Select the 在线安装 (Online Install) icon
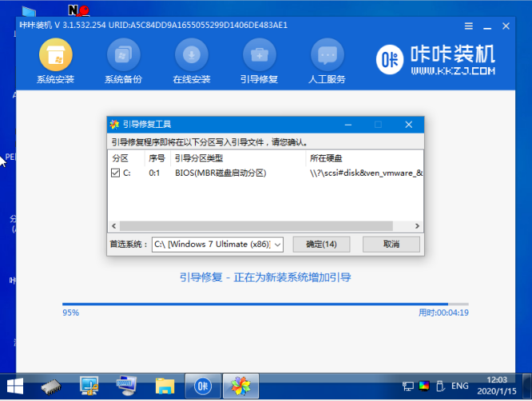 192,55
